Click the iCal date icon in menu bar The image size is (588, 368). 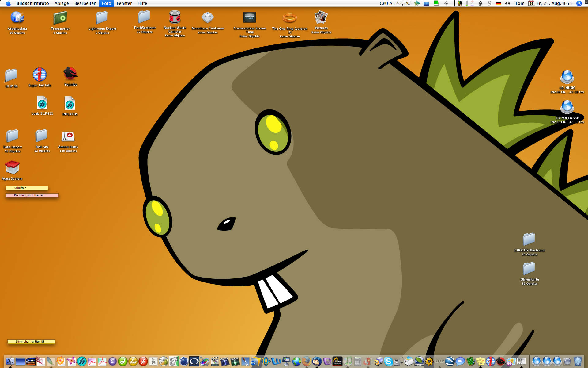(x=531, y=3)
